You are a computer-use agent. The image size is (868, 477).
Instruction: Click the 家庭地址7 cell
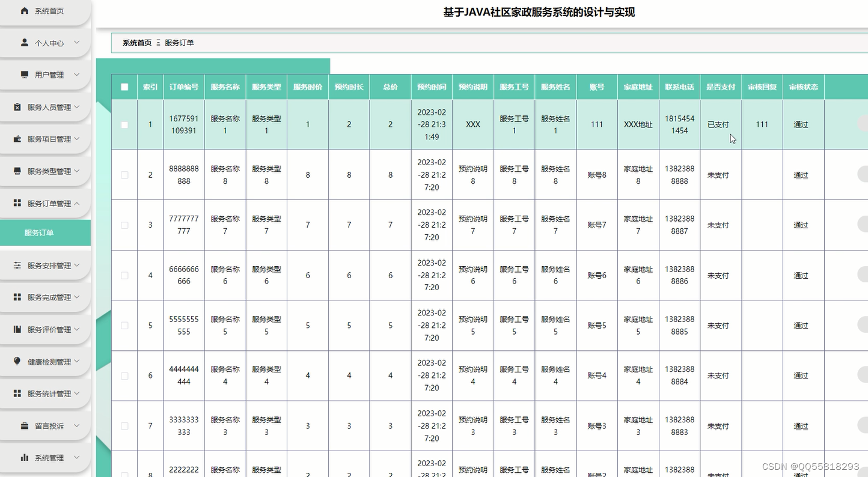(x=638, y=225)
